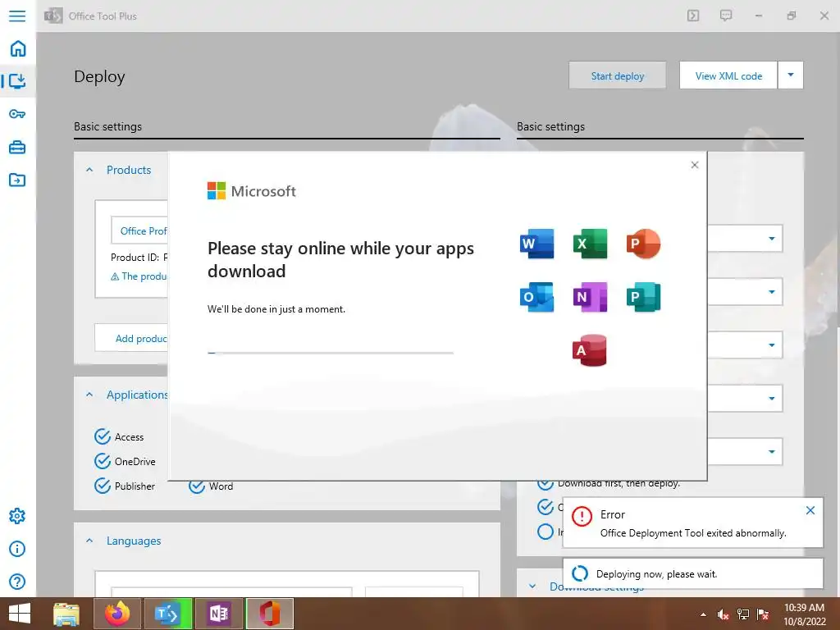Switch to the Office Tool Plus taskbar icon
The height and width of the screenshot is (630, 840).
(167, 614)
